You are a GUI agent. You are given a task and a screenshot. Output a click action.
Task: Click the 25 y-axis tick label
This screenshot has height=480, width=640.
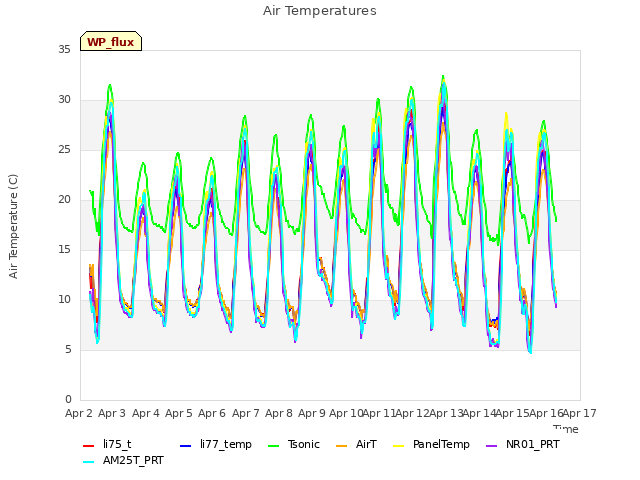click(64, 149)
